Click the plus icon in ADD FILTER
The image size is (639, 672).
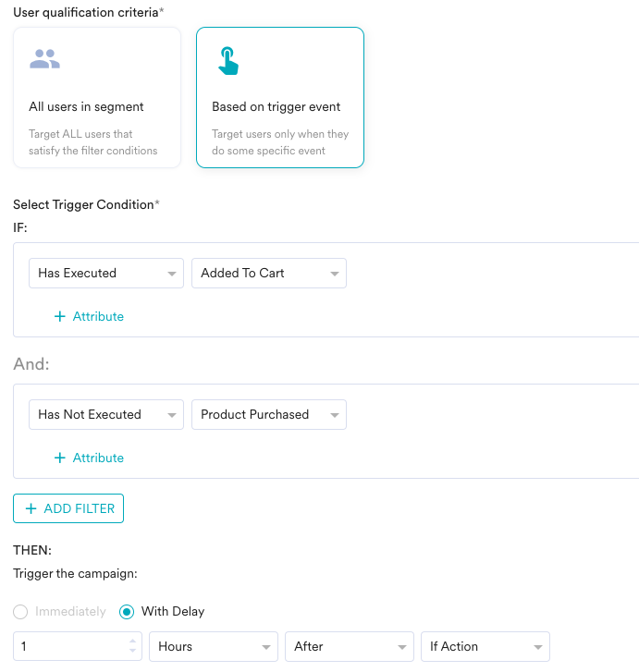point(31,508)
